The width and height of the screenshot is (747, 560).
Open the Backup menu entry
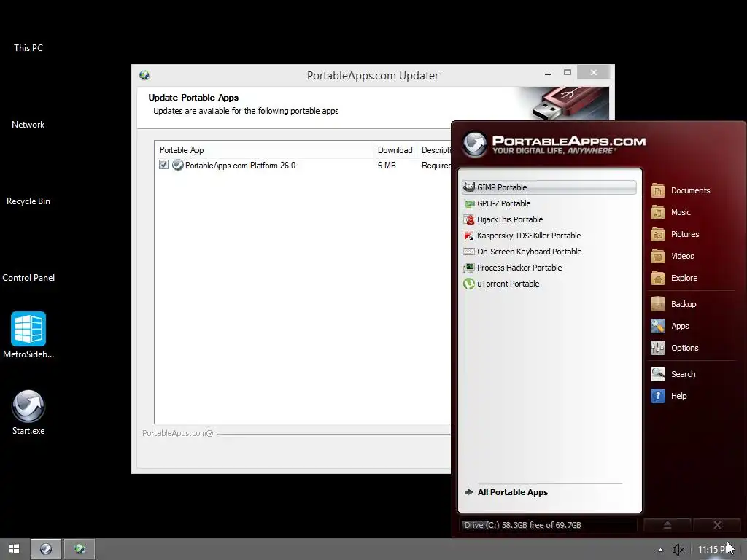tap(673, 304)
